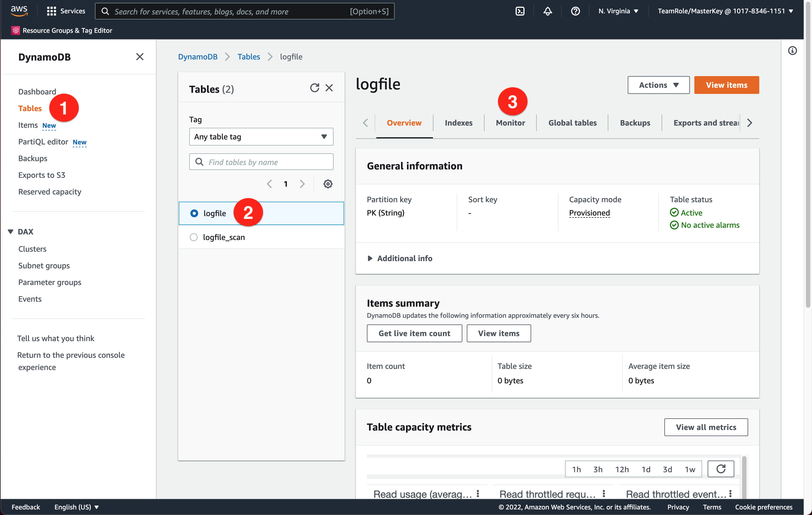Open the Any table tag dropdown
The width and height of the screenshot is (812, 515).
pyautogui.click(x=261, y=137)
